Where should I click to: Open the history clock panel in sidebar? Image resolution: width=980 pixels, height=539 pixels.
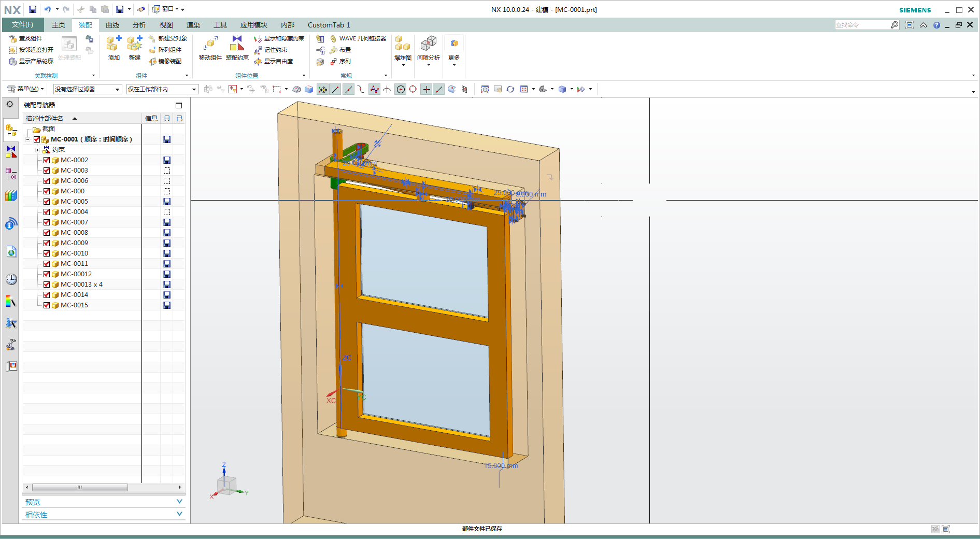click(11, 279)
